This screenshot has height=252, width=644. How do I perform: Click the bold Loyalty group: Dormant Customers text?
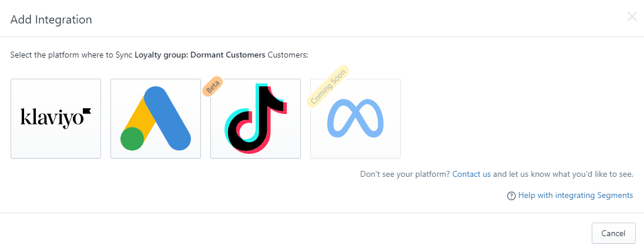coord(200,55)
